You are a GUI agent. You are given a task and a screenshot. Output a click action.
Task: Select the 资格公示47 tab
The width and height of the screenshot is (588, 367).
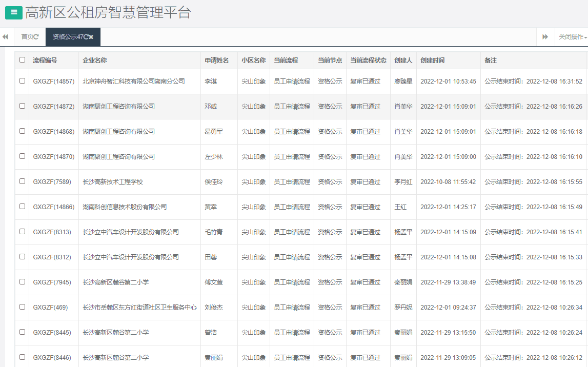67,36
